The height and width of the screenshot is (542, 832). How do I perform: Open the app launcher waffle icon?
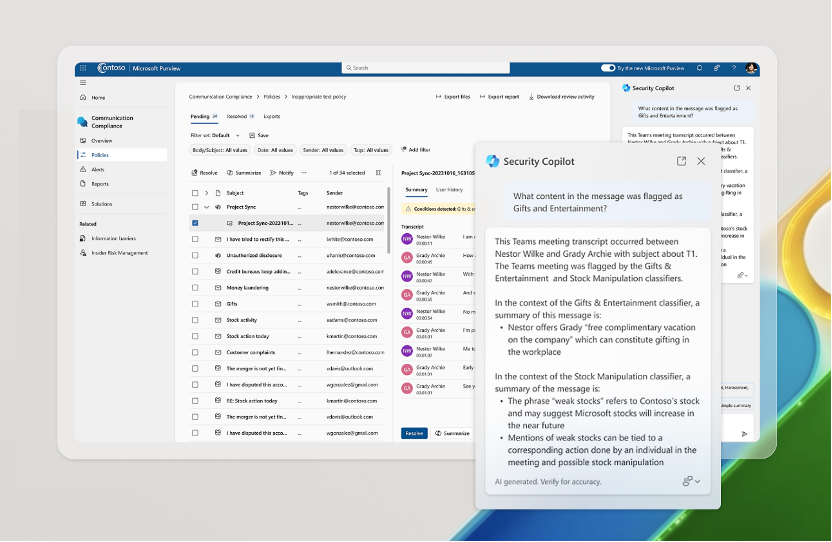82,68
